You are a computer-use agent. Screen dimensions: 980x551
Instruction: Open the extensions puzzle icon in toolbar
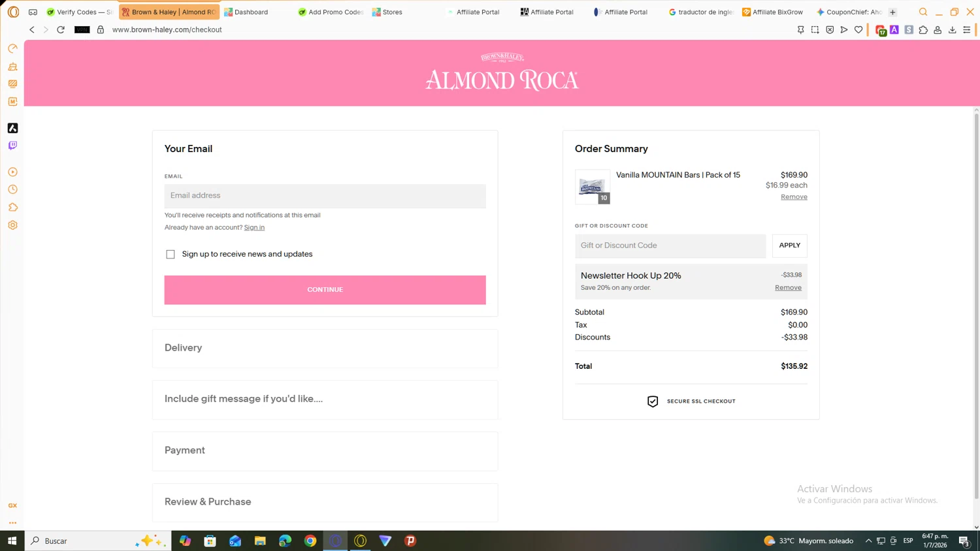click(x=923, y=29)
